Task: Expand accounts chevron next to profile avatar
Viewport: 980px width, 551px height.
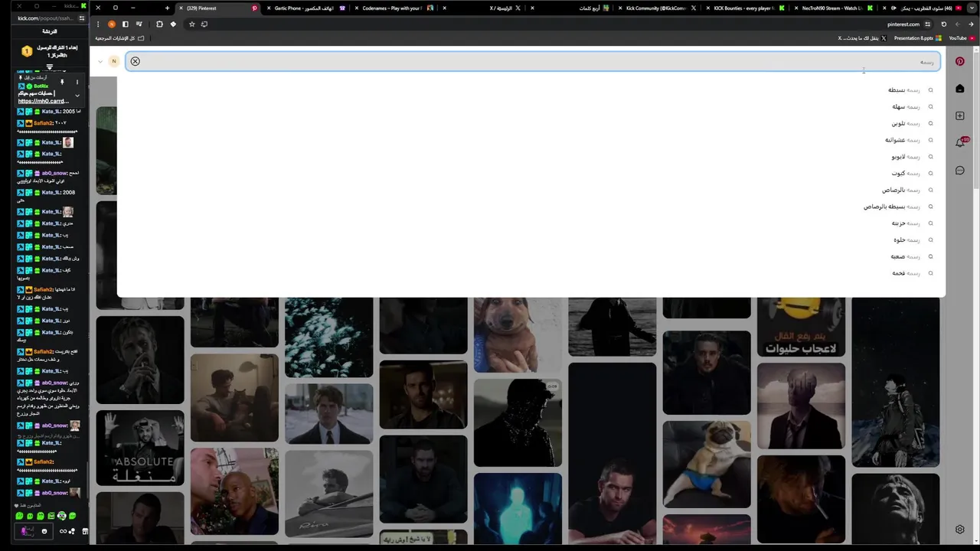Action: pyautogui.click(x=100, y=61)
